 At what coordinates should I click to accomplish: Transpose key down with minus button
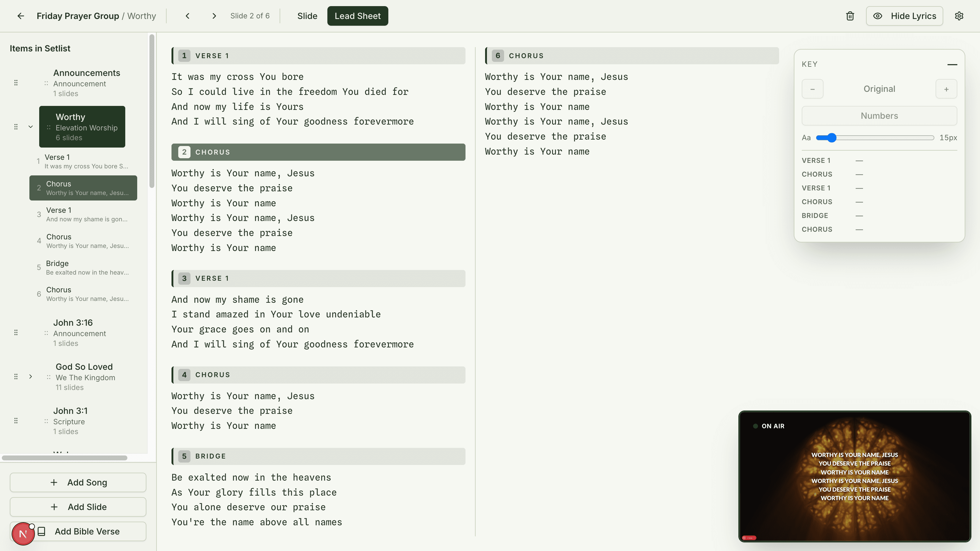click(x=812, y=89)
